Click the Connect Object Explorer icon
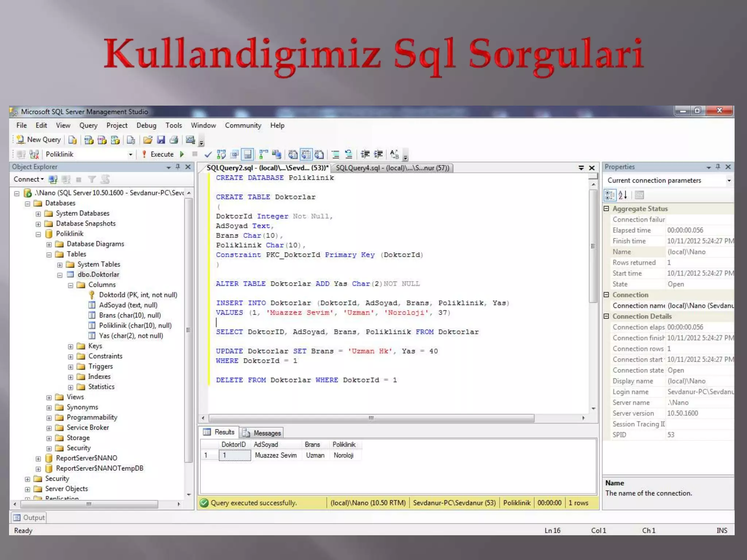 53,179
